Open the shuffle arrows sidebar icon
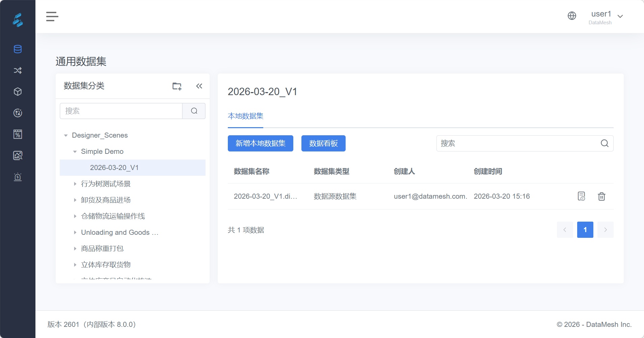The width and height of the screenshot is (644, 338). [x=18, y=71]
